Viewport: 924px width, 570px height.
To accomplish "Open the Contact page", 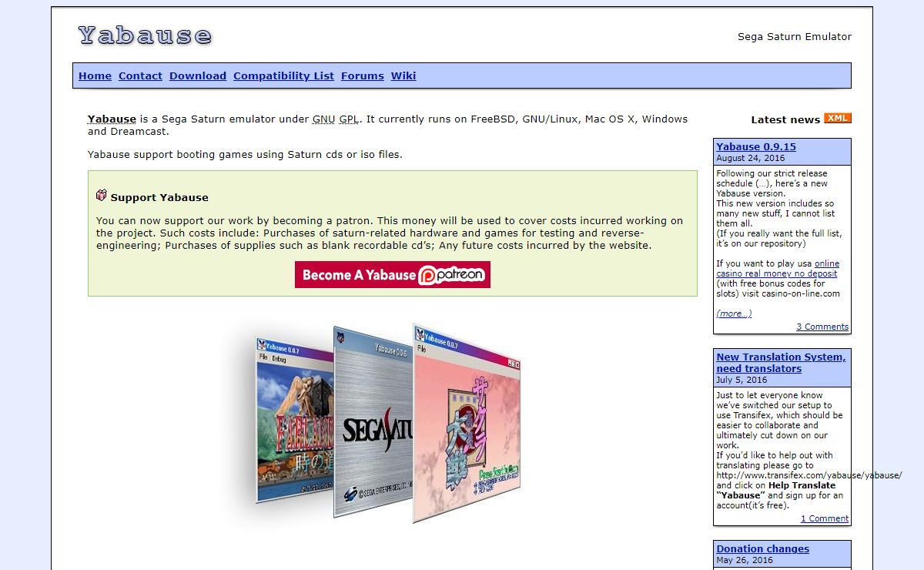I will pos(140,75).
